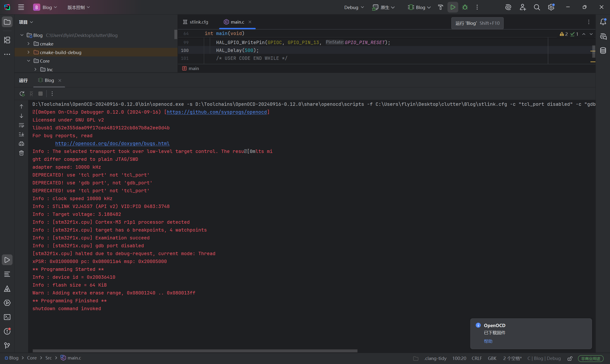Toggle the file read-only lock icon

pyautogui.click(x=570, y=358)
